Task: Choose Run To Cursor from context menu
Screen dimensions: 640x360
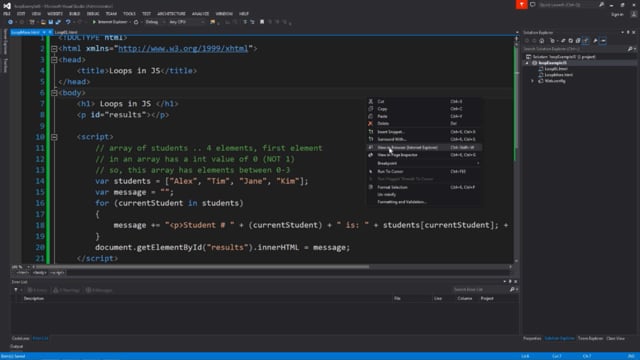Action: [424, 172]
